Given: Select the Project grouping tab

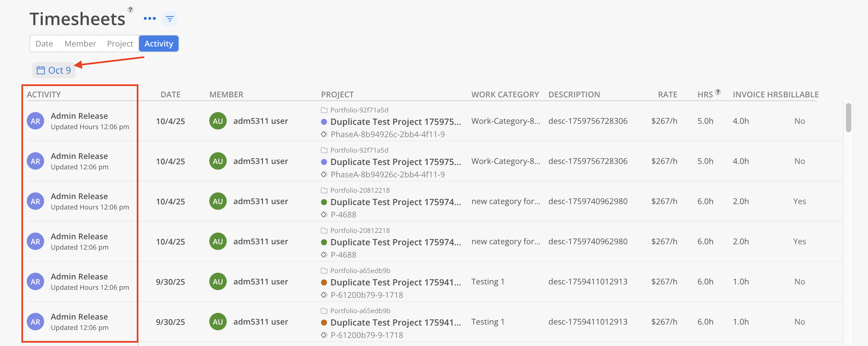Looking at the screenshot, I should (120, 44).
